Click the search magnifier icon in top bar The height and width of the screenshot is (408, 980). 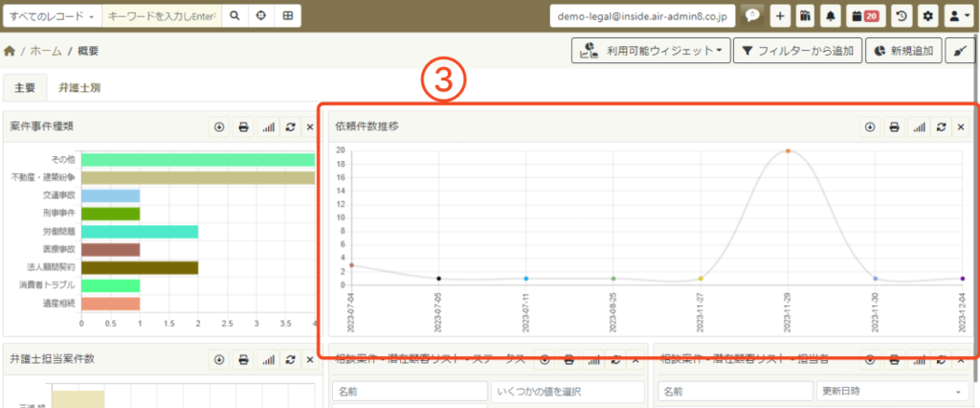coord(235,16)
